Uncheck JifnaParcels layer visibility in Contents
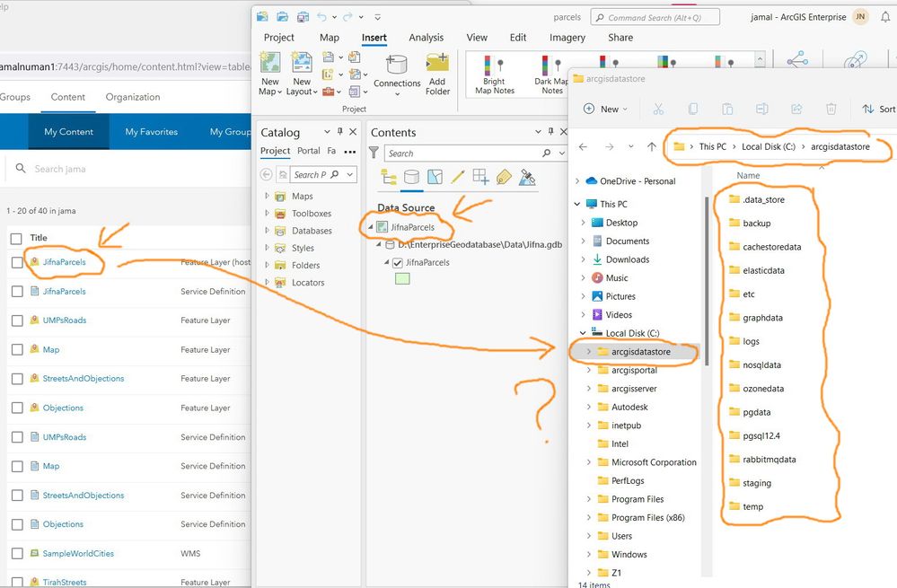The width and height of the screenshot is (897, 588). coord(398,262)
